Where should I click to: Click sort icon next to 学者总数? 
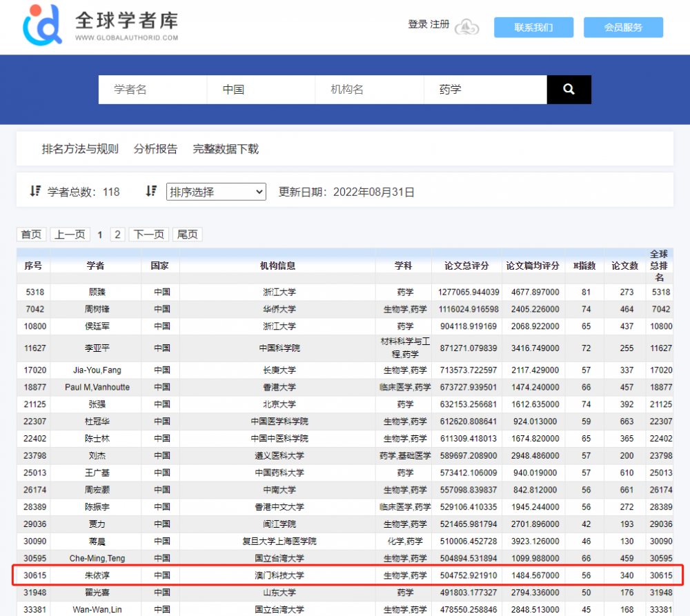(35, 191)
